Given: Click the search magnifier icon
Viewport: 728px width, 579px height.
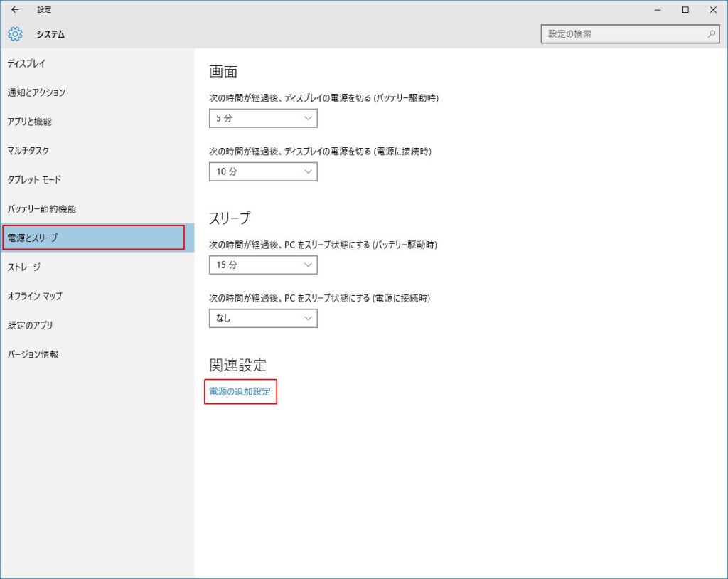Looking at the screenshot, I should (x=711, y=34).
